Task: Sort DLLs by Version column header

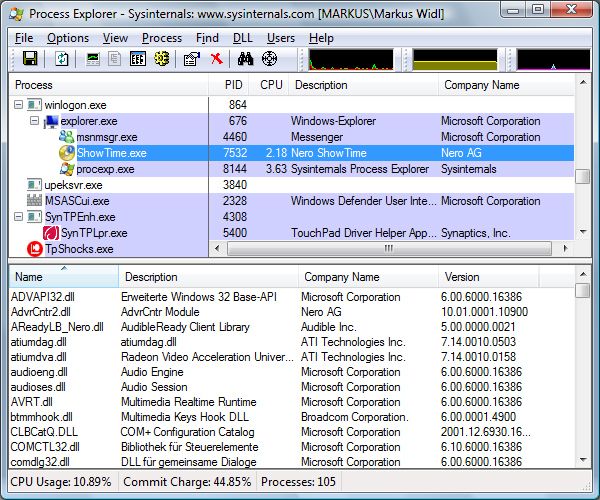Action: click(x=488, y=277)
